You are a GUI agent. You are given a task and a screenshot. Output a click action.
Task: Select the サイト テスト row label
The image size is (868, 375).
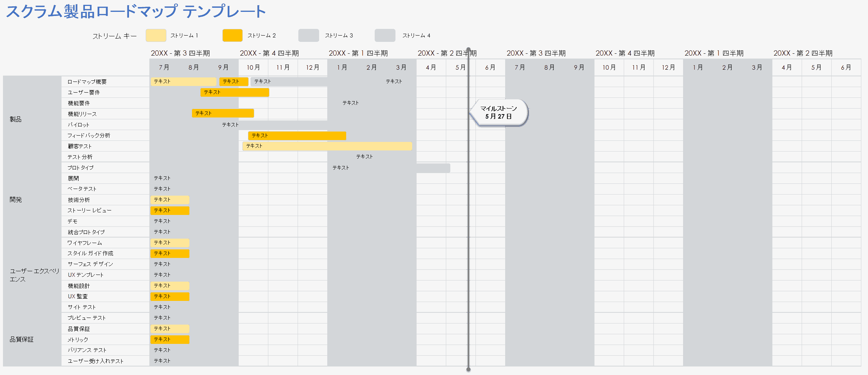82,307
